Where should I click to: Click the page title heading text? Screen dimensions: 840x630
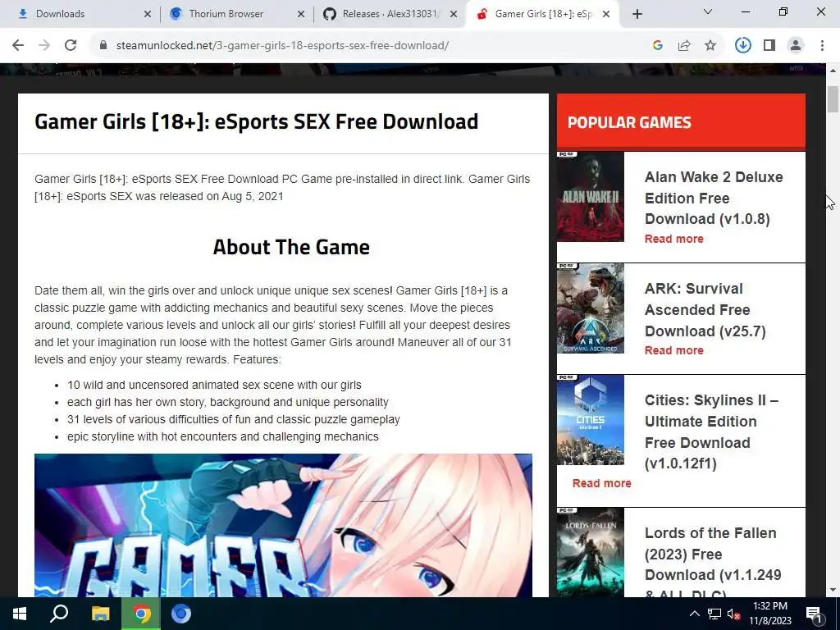pyautogui.click(x=256, y=121)
